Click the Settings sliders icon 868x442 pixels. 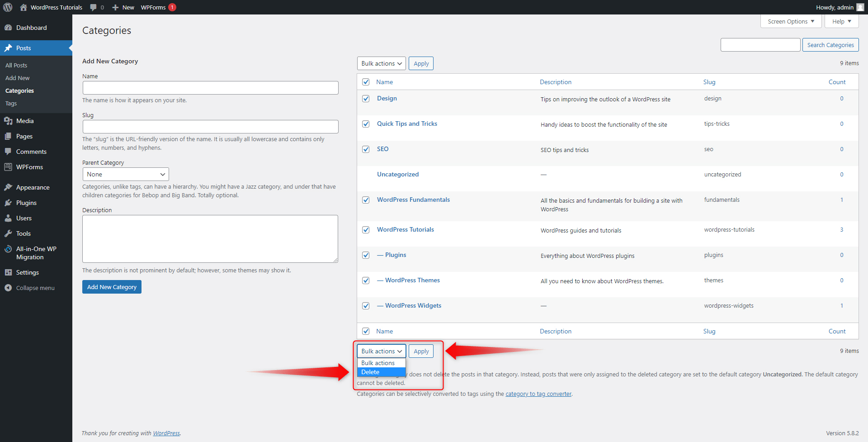[8, 272]
